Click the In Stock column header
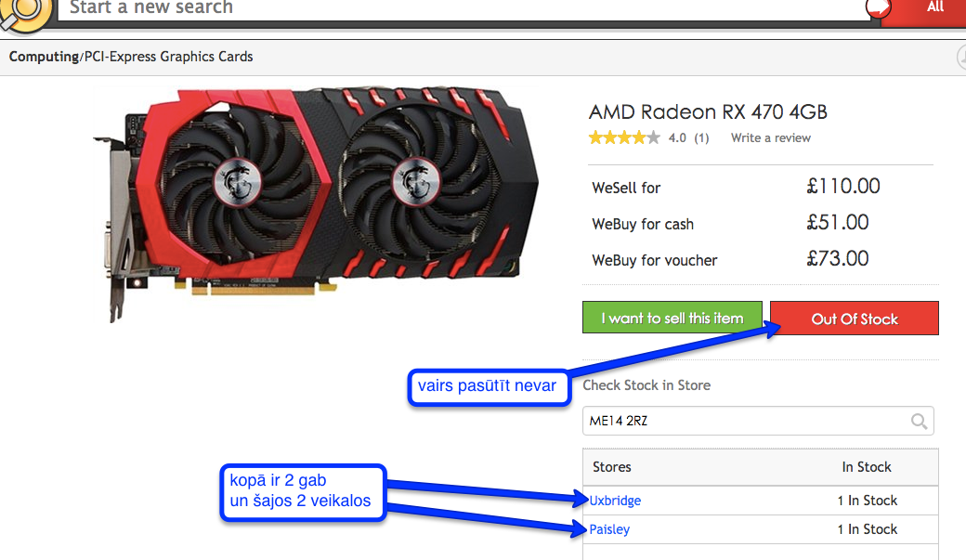966x560 pixels. pos(867,467)
